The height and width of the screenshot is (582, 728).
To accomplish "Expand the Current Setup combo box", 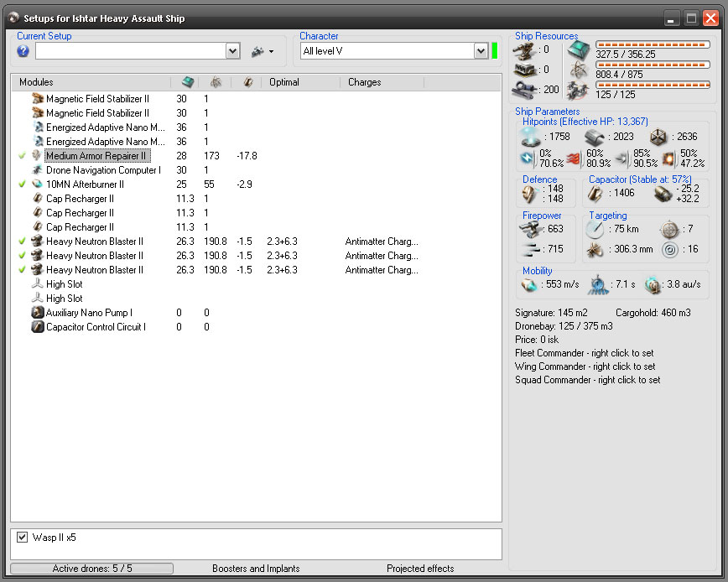I will click(x=232, y=51).
